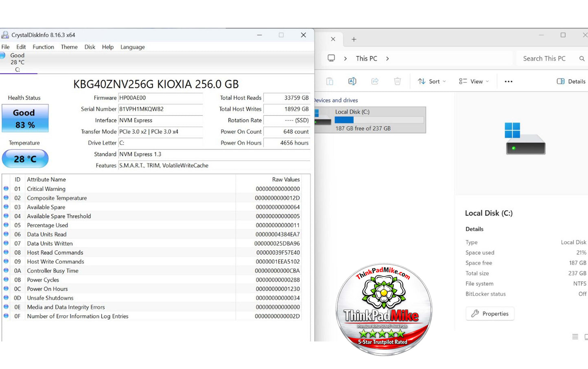Click the Total Host Reads value 33759 GB
The width and height of the screenshot is (588, 369).
point(287,98)
